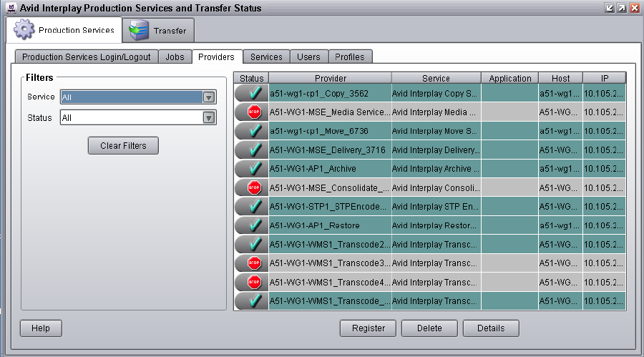Click the Help button
644x357 pixels.
click(x=41, y=328)
